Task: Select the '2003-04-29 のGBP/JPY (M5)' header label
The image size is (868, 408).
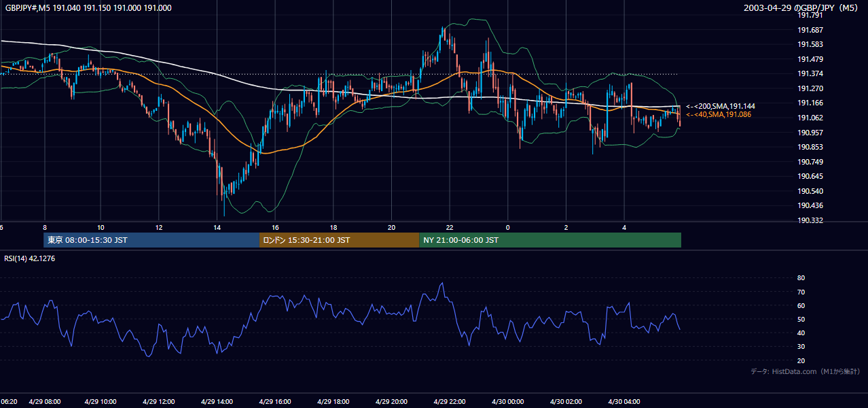Action: click(x=802, y=8)
